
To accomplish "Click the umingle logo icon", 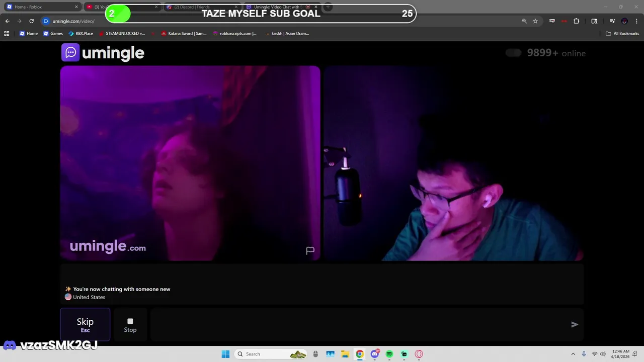I will click(x=70, y=52).
